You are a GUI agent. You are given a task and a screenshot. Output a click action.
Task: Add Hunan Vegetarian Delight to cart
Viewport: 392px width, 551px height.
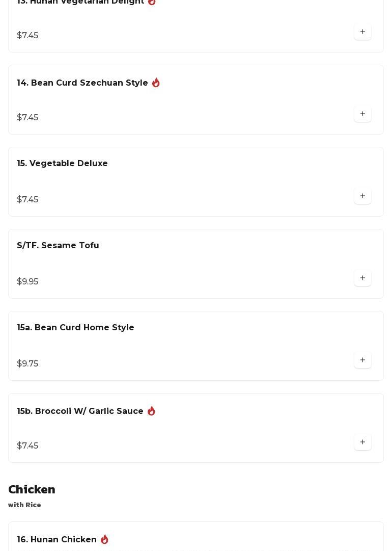362,32
